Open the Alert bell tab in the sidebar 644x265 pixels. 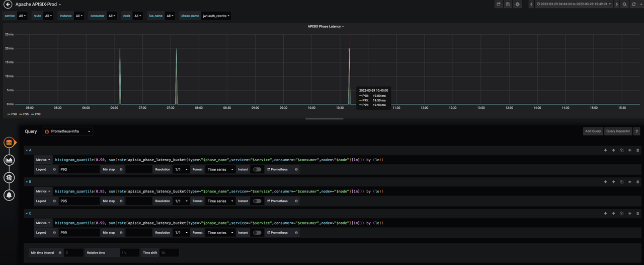[9, 195]
